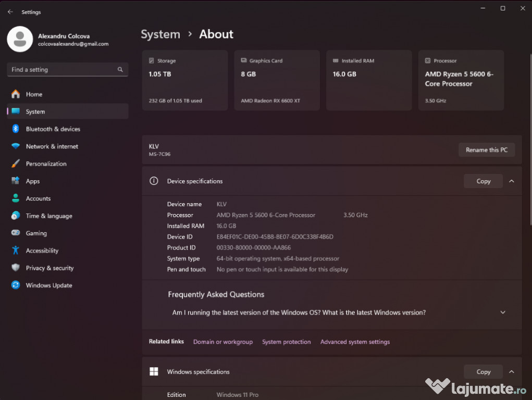The height and width of the screenshot is (400, 532).
Task: Open Network & internet settings
Action: pos(68,146)
